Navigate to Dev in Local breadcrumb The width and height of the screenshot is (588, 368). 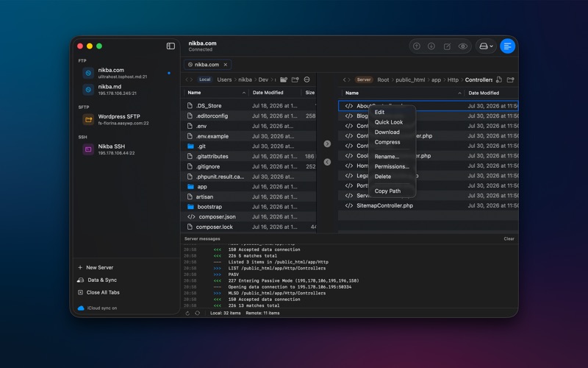click(263, 79)
